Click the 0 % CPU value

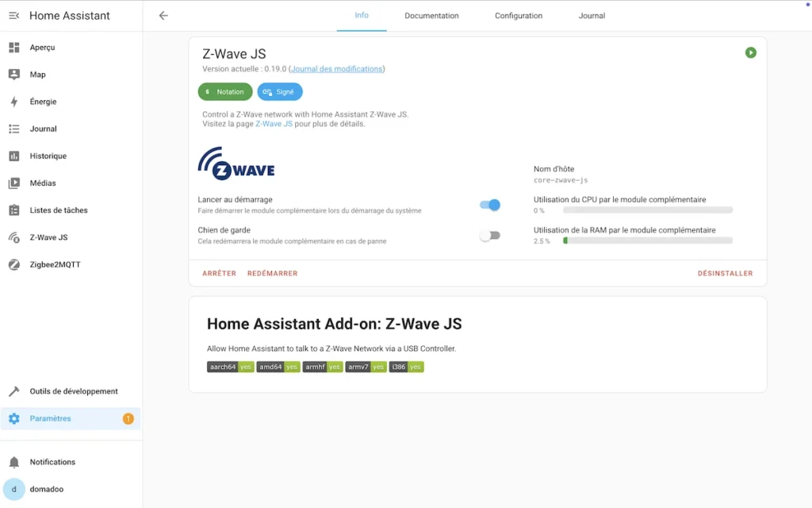coord(538,210)
